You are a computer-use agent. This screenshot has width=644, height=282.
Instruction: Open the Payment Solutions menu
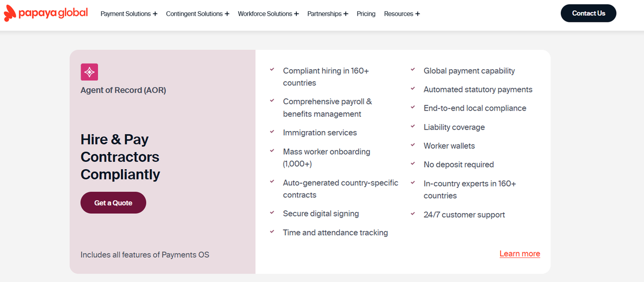tap(129, 14)
